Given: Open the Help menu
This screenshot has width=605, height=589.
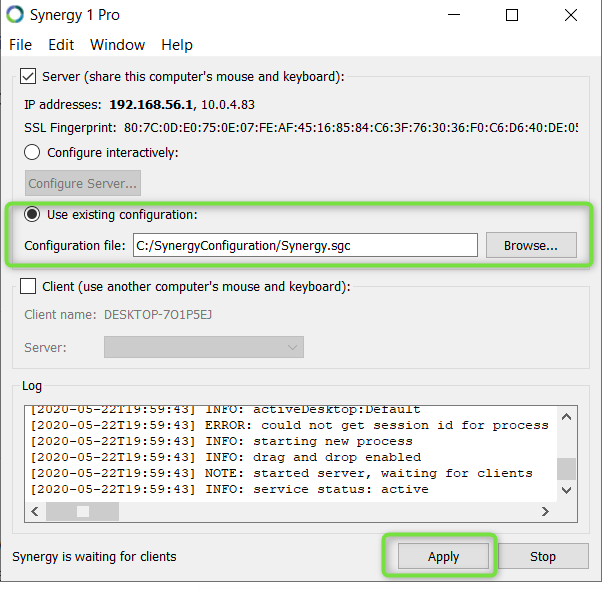Looking at the screenshot, I should click(x=177, y=45).
